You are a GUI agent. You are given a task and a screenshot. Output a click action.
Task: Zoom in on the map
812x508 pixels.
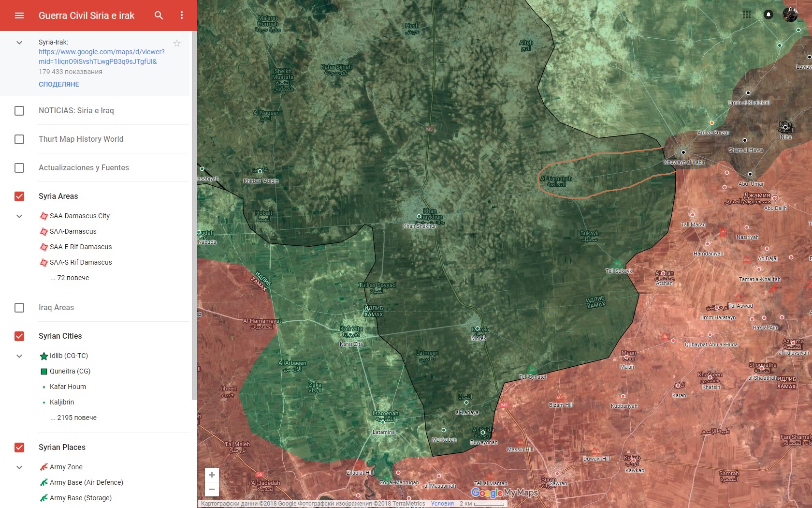click(x=212, y=475)
